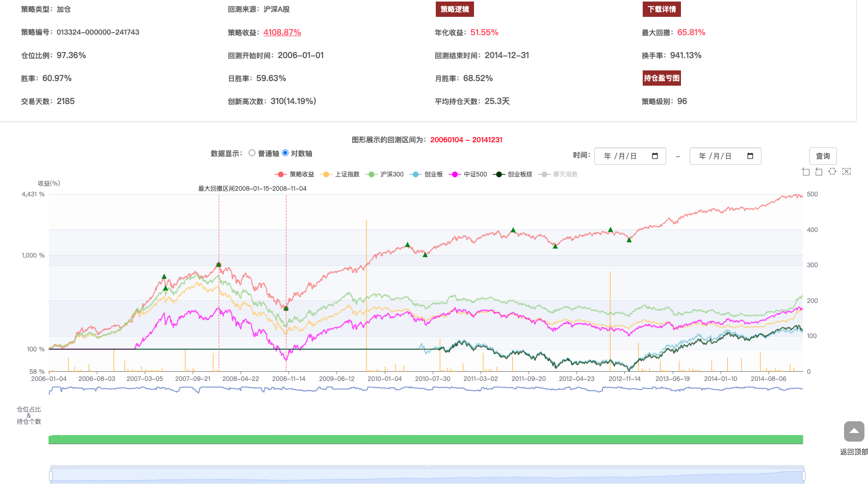Click the strategy ID 013324-000000-241743
The image size is (868, 486).
(x=98, y=32)
